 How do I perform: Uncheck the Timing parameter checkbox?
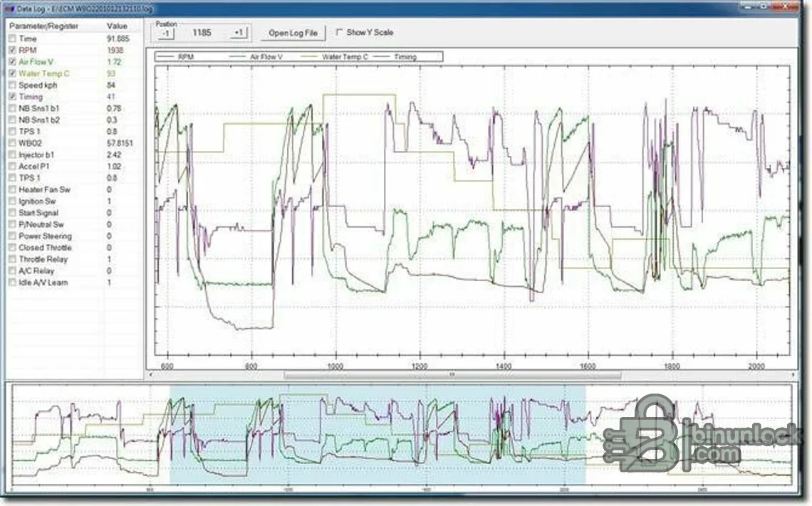[12, 97]
